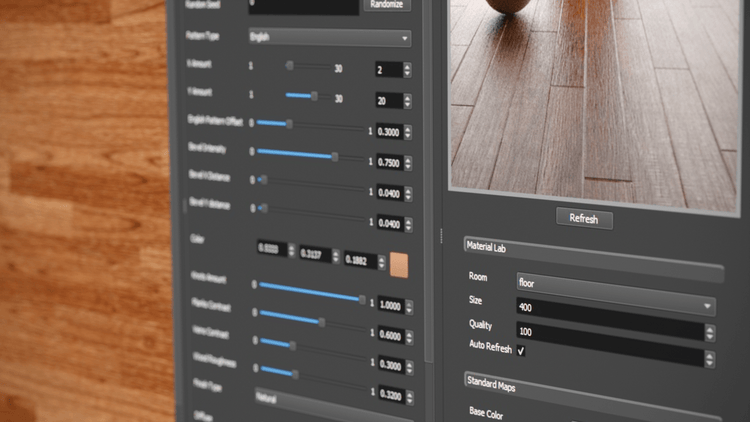Click the stepper arrows beside Y Amount value 20
Viewport: 750px width, 422px height.
[408, 101]
